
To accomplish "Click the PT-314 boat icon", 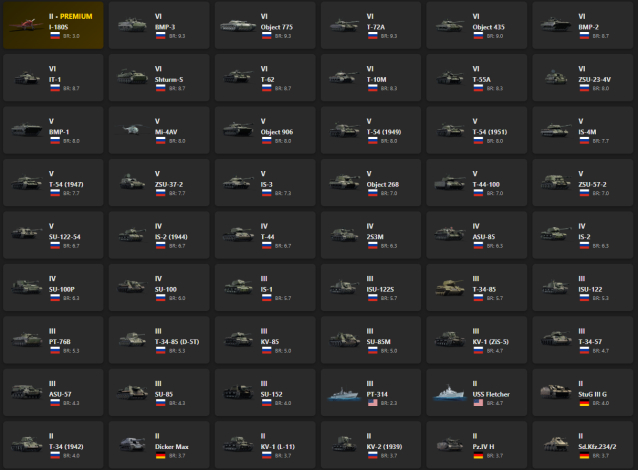I will point(343,393).
